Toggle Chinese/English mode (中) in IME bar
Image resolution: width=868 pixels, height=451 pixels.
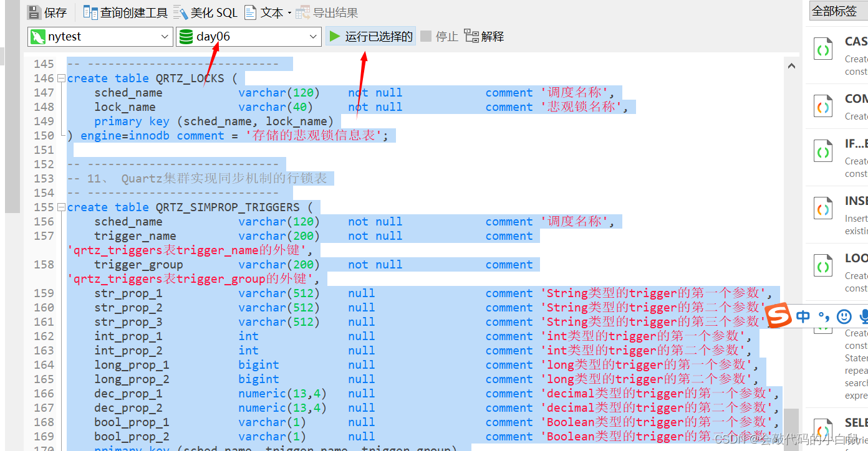(x=803, y=316)
